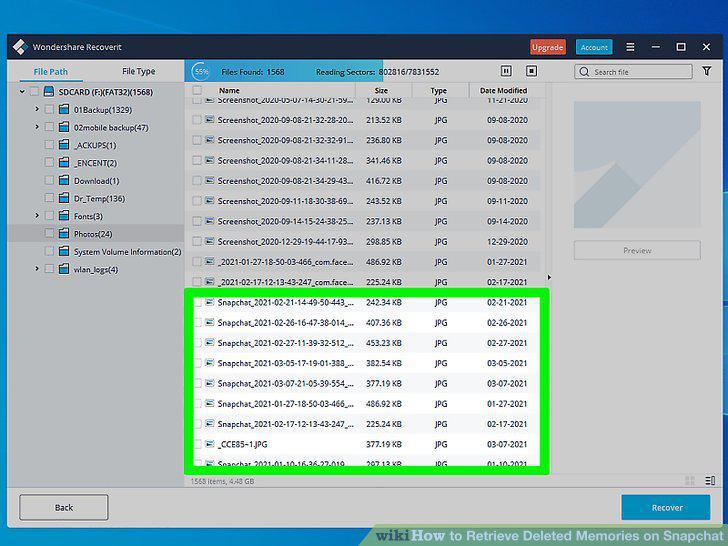Click the Recover button
The image size is (728, 546).
pos(666,507)
